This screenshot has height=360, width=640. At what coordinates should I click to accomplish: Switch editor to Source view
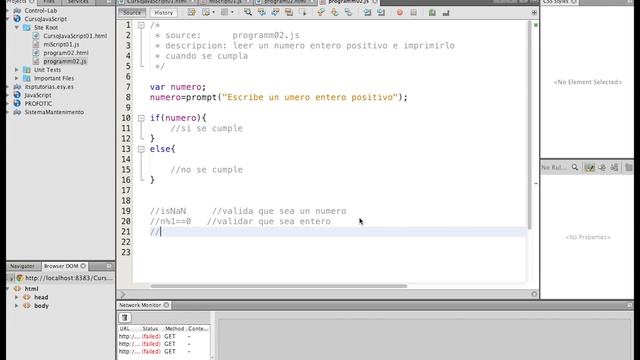click(132, 13)
